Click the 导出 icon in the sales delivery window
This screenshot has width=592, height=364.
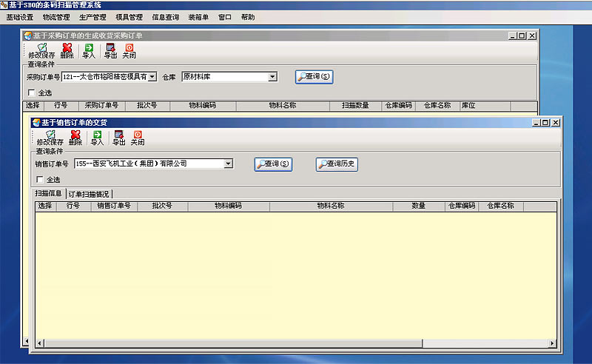click(x=118, y=137)
